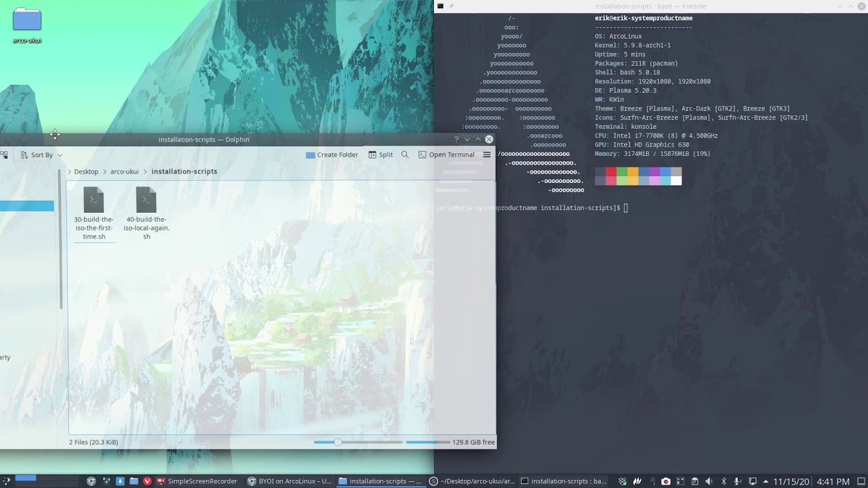Viewport: 868px width, 488px height.
Task: Open Dolphin's Sort By dropdown
Action: [41, 155]
